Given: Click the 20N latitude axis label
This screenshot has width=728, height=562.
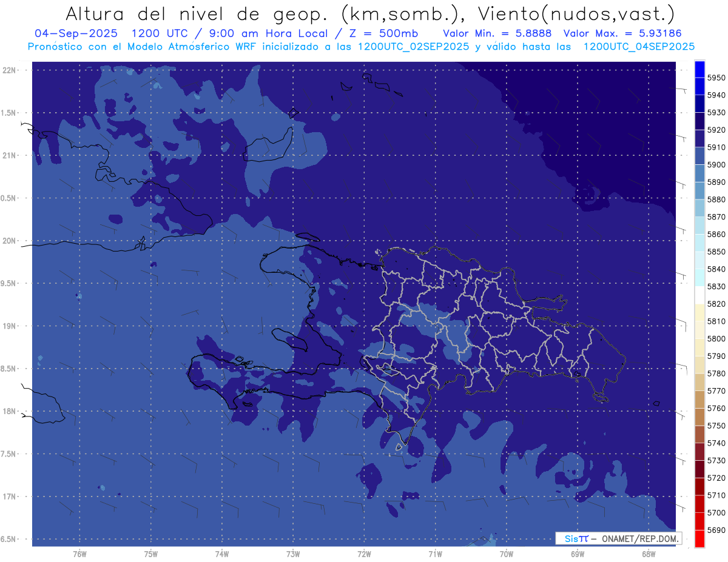Looking at the screenshot, I should (8, 241).
